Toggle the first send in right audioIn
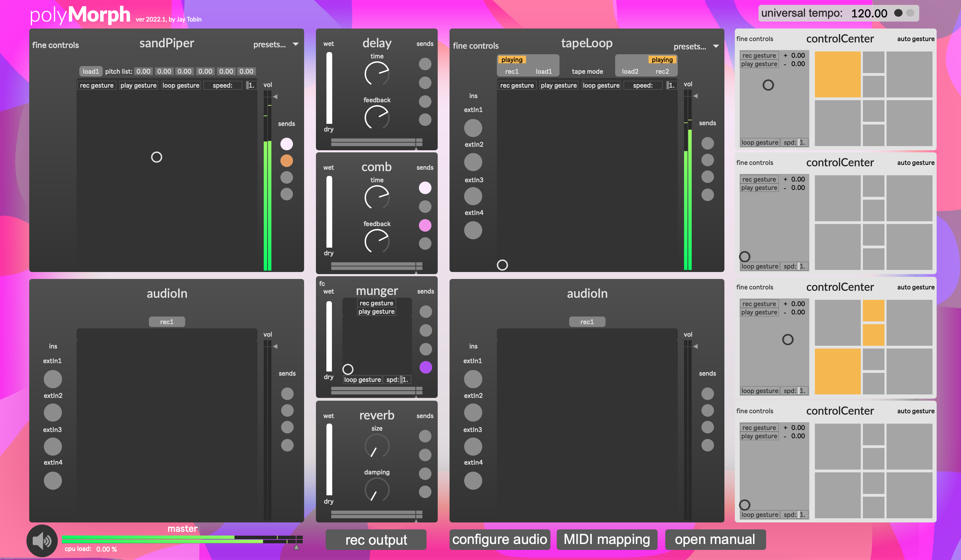The height and width of the screenshot is (560, 961). [707, 394]
